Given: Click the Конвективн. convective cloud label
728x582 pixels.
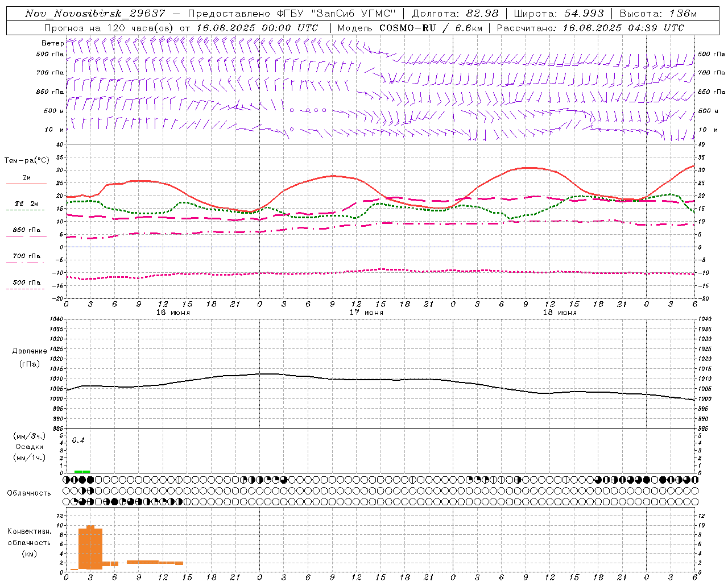Looking at the screenshot, I should point(29,531).
